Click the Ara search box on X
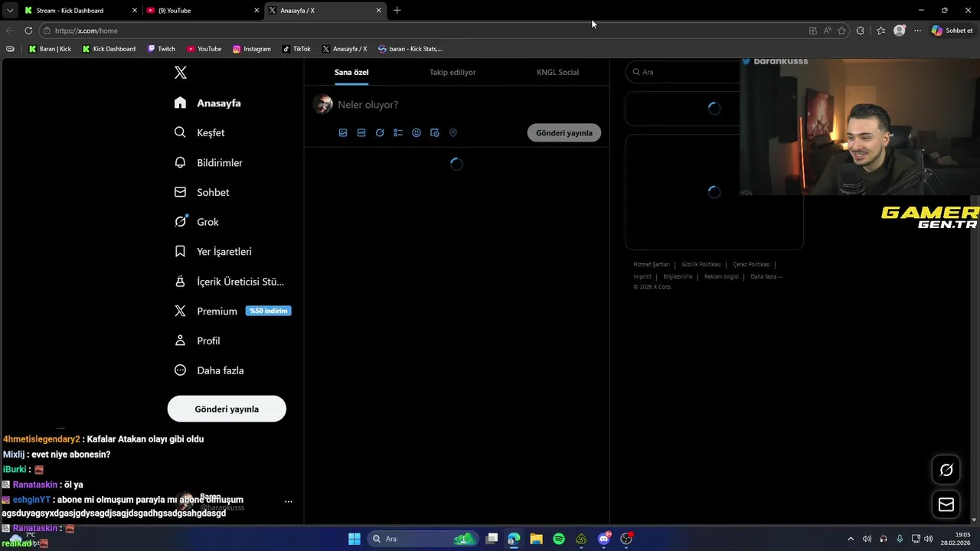Viewport: 980px width, 551px height. point(683,72)
